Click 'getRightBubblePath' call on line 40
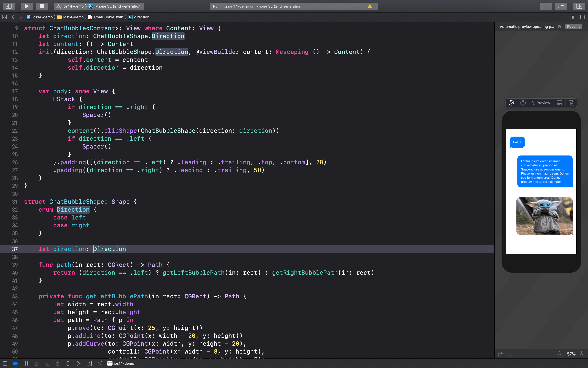The image size is (588, 368). tap(305, 273)
